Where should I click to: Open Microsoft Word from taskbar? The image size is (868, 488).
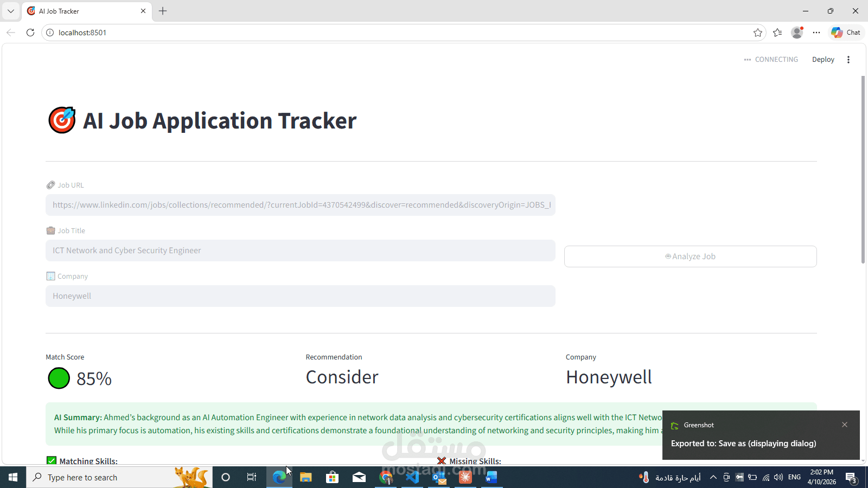pyautogui.click(x=492, y=477)
